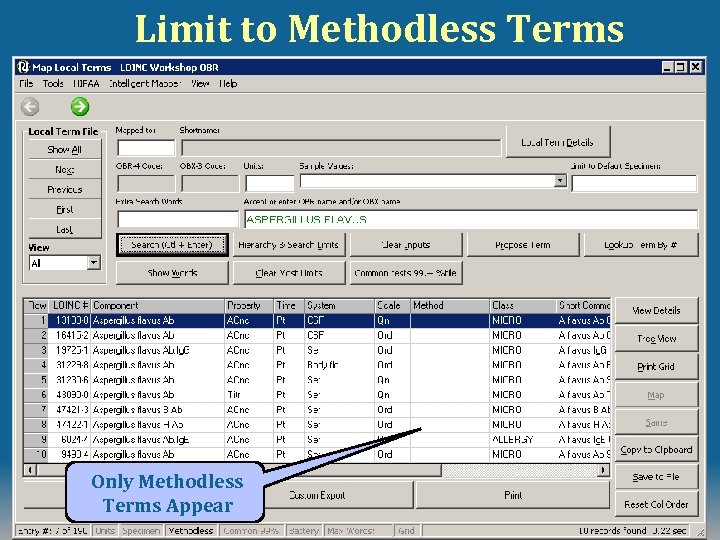Viewport: 720px width, 540px height.
Task: Sort by Property column header
Action: click(249, 306)
